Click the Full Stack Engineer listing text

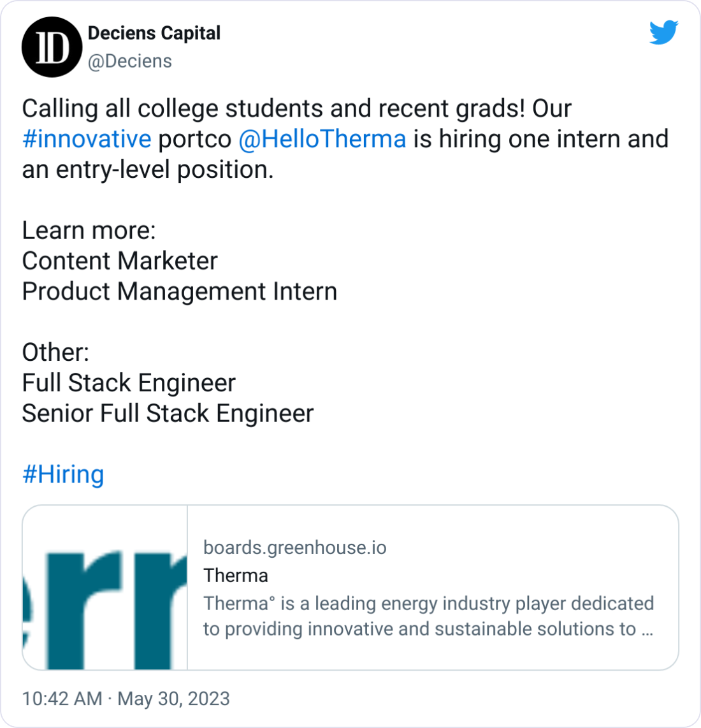point(128,383)
